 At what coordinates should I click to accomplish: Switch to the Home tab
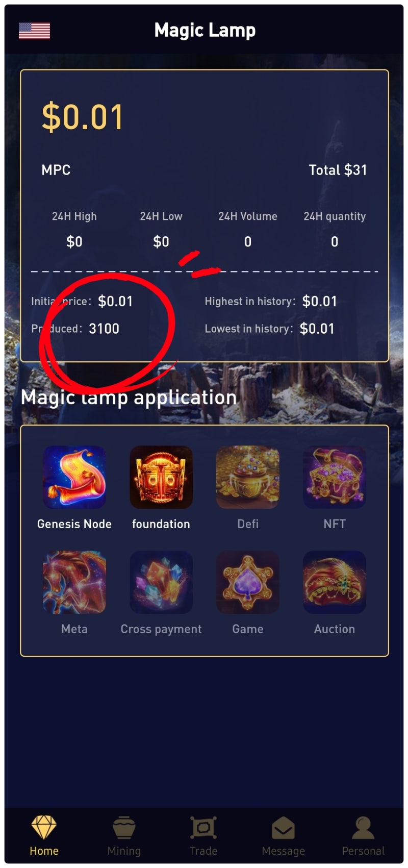pos(44,836)
